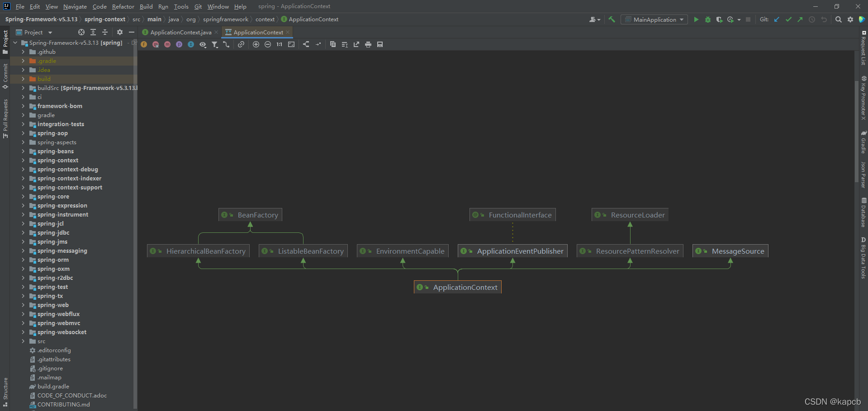Open the Refactor menu
Screen dimensions: 868x411
[x=123, y=6]
